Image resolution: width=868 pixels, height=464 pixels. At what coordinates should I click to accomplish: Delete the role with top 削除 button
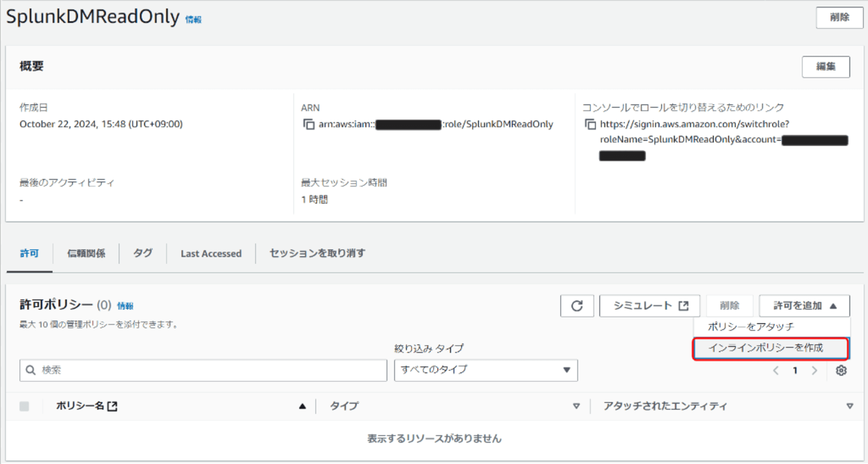(839, 17)
